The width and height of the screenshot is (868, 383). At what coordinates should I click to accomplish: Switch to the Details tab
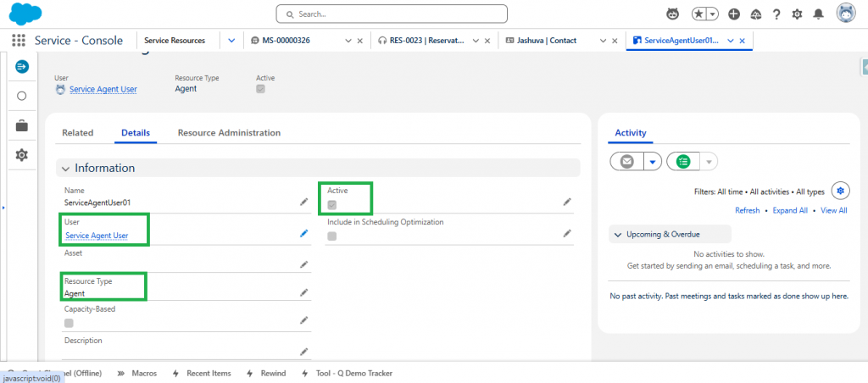pos(136,133)
